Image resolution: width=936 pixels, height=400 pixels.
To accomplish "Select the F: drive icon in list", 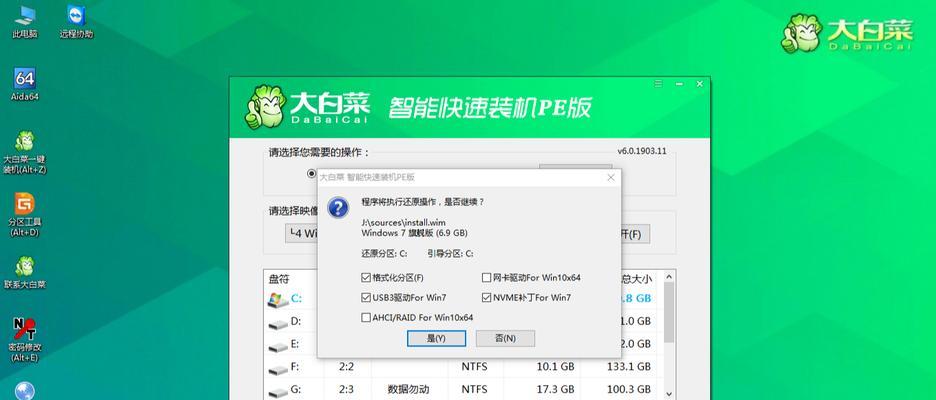I will click(x=278, y=370).
